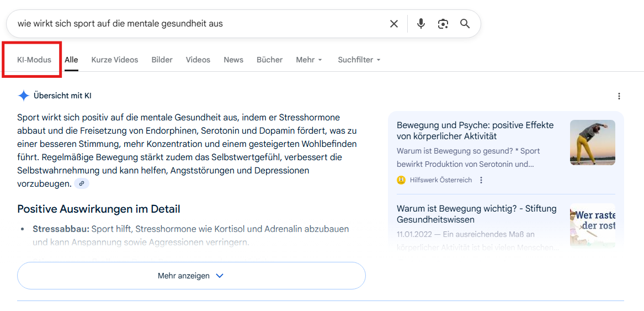This screenshot has width=644, height=311.
Task: Open 'Warum ist Bewegung wichtig?' link
Action: [476, 214]
